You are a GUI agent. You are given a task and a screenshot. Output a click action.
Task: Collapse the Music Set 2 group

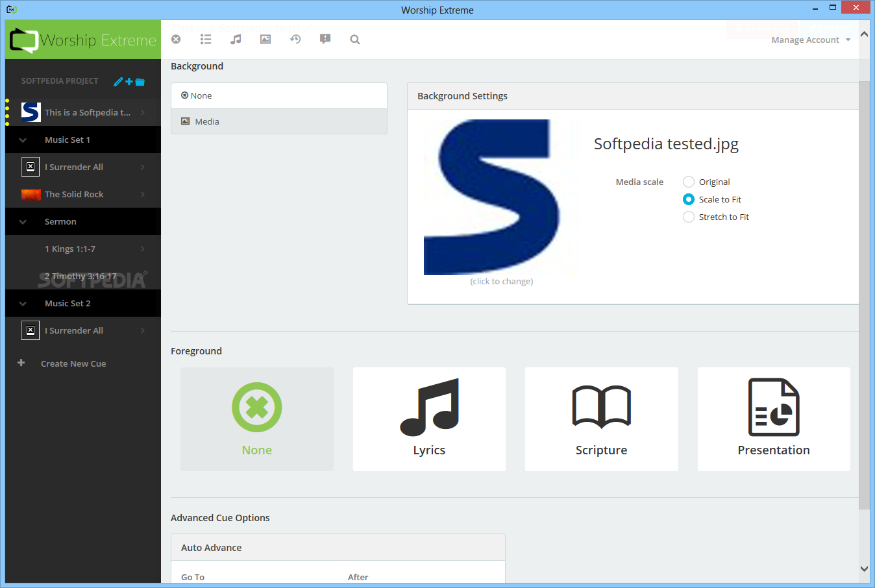pos(23,304)
